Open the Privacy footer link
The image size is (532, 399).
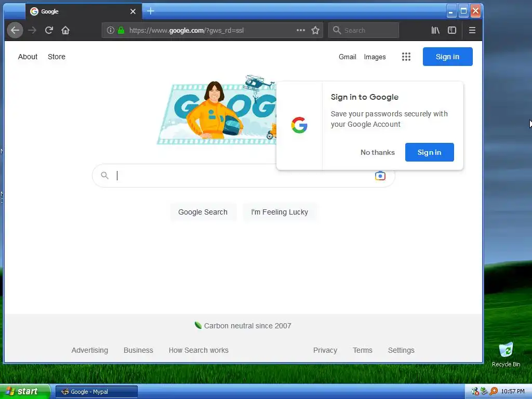(325, 350)
